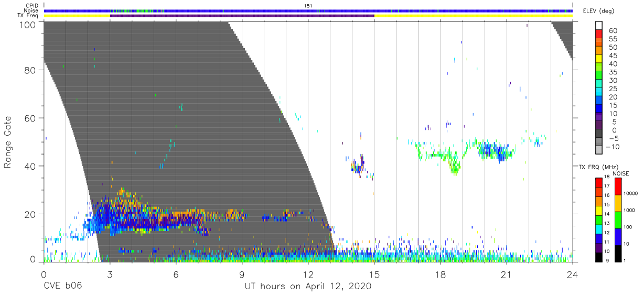
Task: Click the 'CVE b06' radar beam label
Action: click(62, 287)
